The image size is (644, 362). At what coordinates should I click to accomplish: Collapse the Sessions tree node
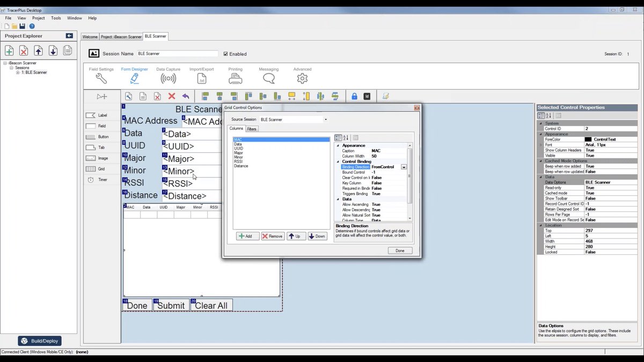(11, 68)
